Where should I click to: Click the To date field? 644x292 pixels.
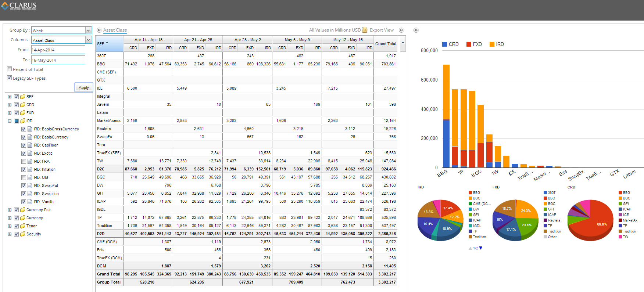pos(58,60)
